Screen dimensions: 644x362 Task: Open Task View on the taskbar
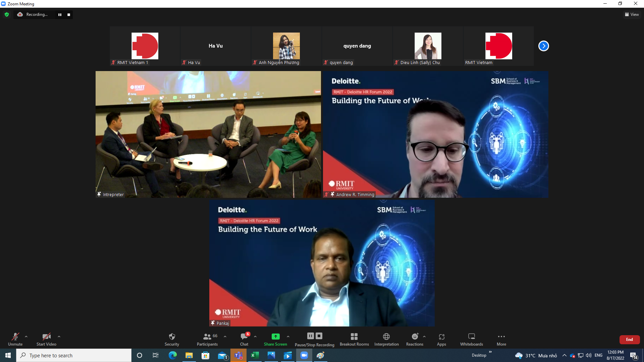tap(156, 355)
